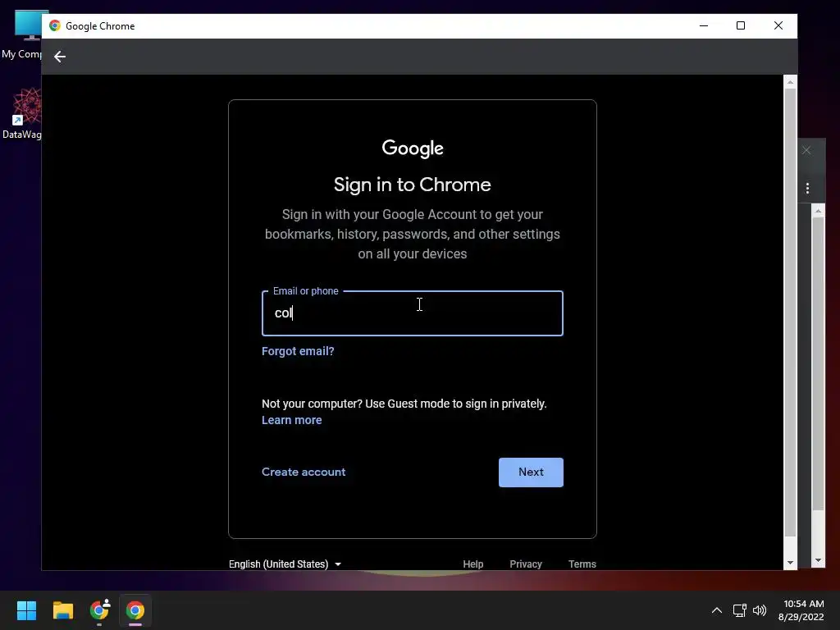The height and width of the screenshot is (630, 840).
Task: Select the active Chrome taskbar icon
Action: pyautogui.click(x=135, y=610)
